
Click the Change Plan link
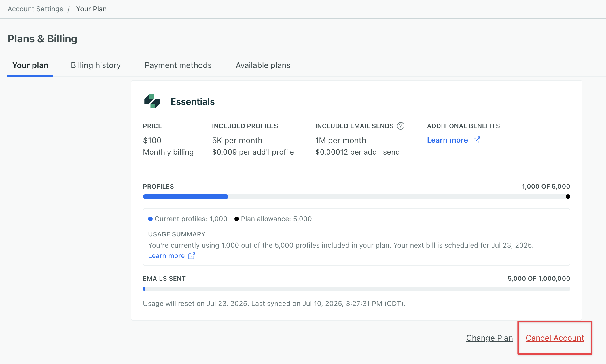(x=489, y=338)
